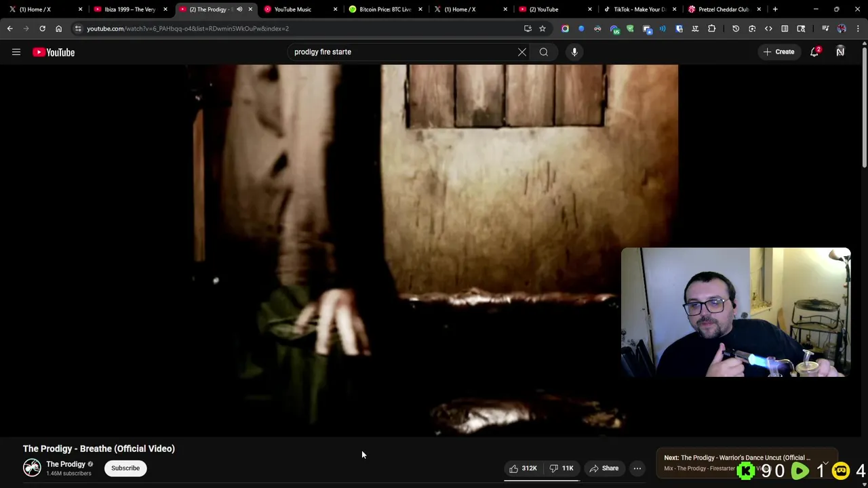Like the Breathe video

(522, 468)
